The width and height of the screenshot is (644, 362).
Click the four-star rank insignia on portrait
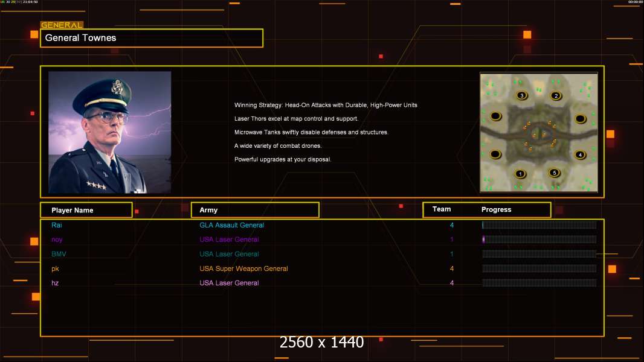(x=97, y=185)
